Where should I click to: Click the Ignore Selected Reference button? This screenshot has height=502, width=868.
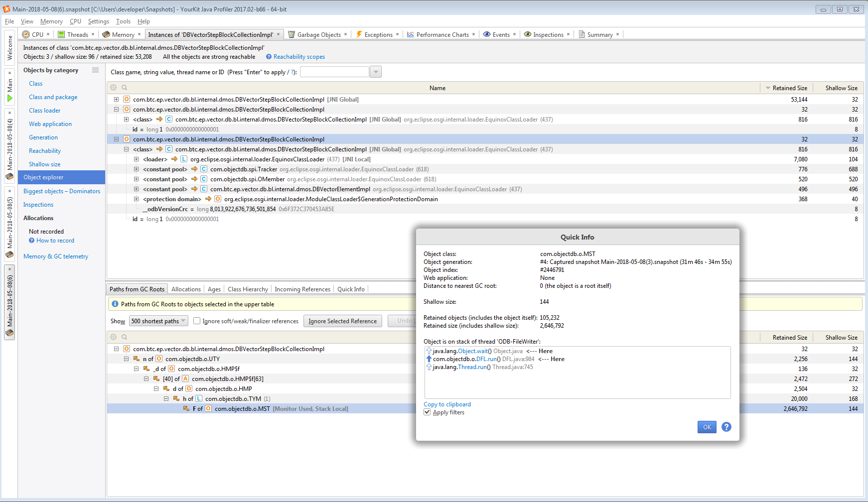pyautogui.click(x=343, y=321)
